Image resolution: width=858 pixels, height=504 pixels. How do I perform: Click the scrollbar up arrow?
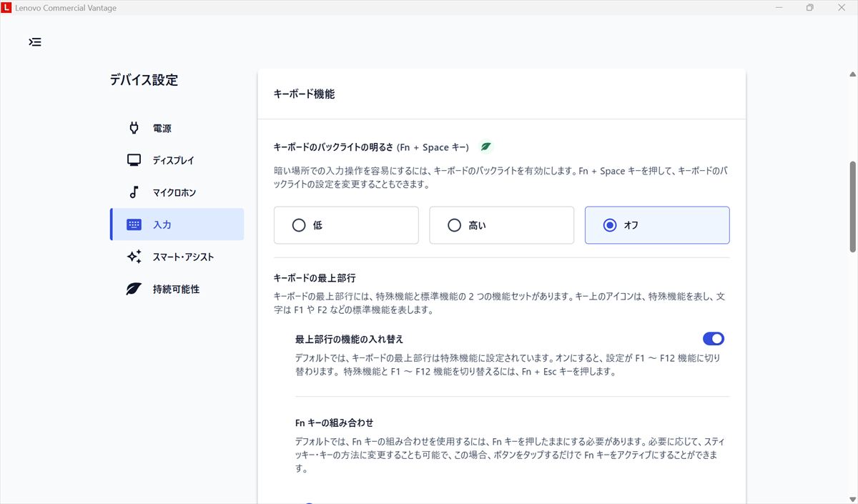(x=852, y=74)
